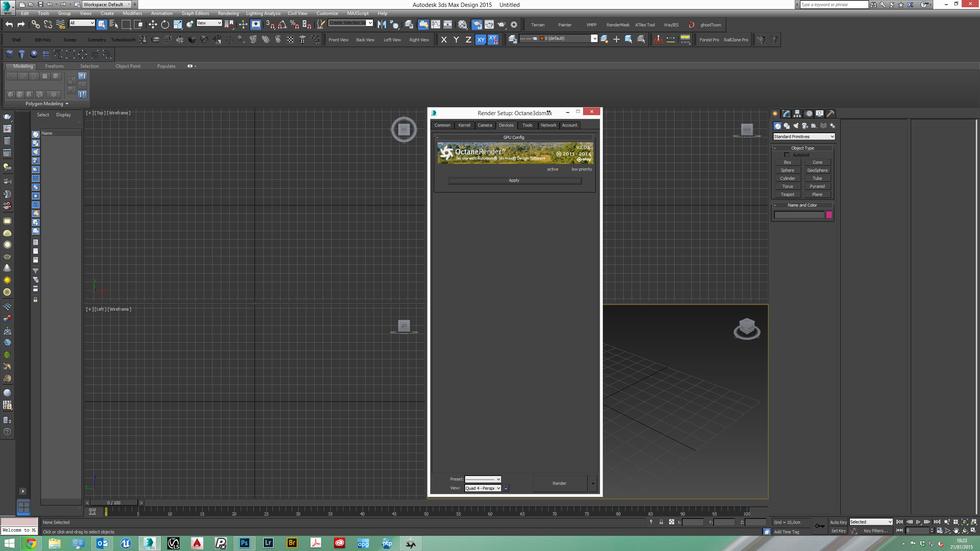The image size is (980, 551).
Task: Toggle the selection lock icon
Action: pos(661,522)
